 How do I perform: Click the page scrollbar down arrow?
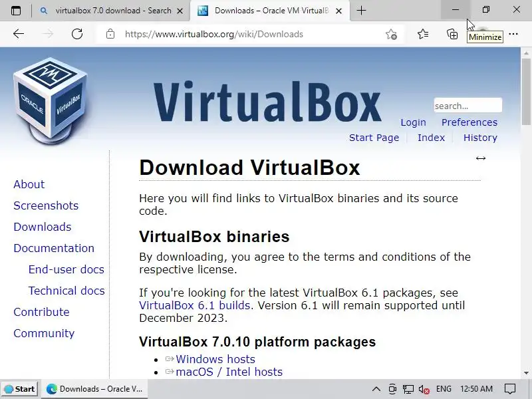coord(526,373)
